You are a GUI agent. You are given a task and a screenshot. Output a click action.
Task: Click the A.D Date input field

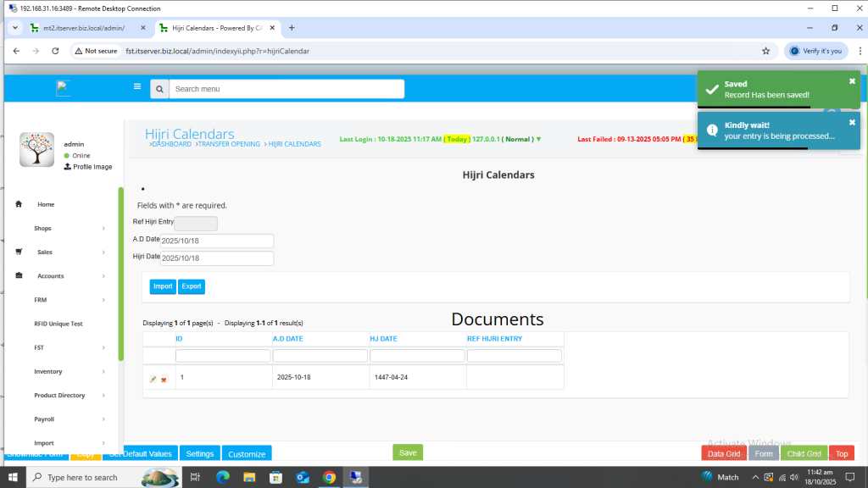click(217, 241)
